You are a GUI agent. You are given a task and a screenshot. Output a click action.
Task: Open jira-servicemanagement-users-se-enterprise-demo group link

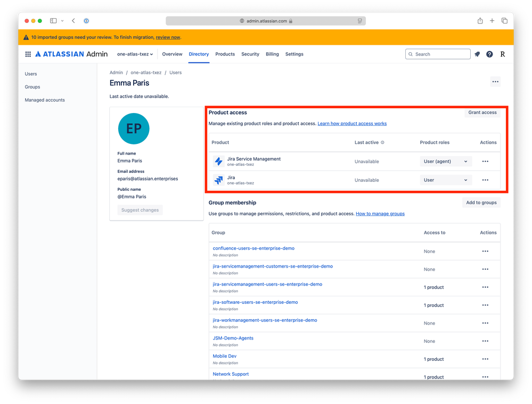click(x=267, y=285)
